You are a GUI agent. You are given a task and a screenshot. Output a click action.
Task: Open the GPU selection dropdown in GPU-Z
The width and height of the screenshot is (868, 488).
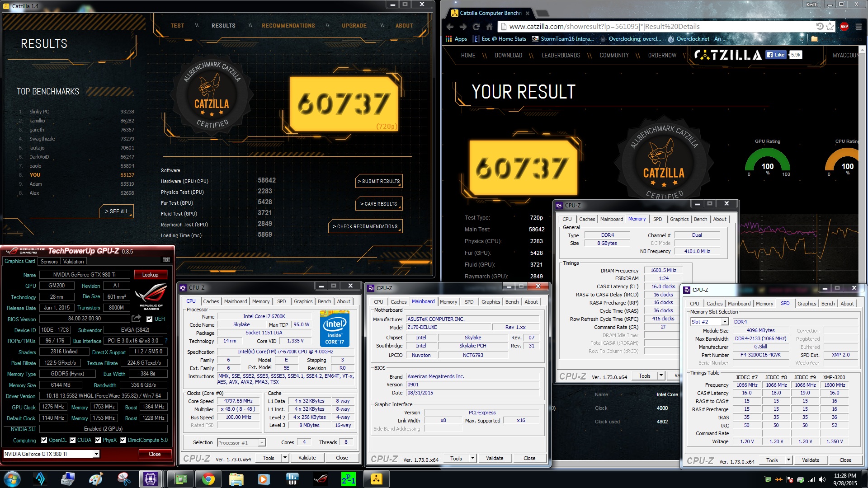96,454
